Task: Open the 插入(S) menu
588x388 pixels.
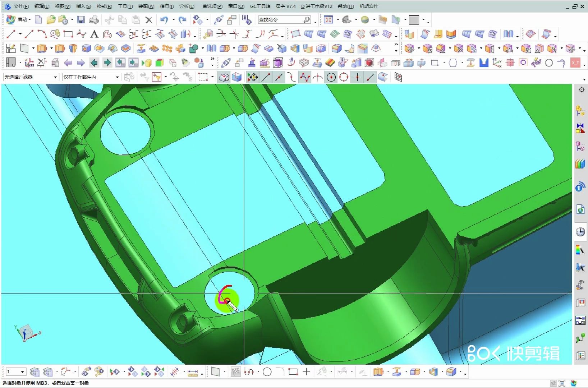Action: click(x=83, y=6)
